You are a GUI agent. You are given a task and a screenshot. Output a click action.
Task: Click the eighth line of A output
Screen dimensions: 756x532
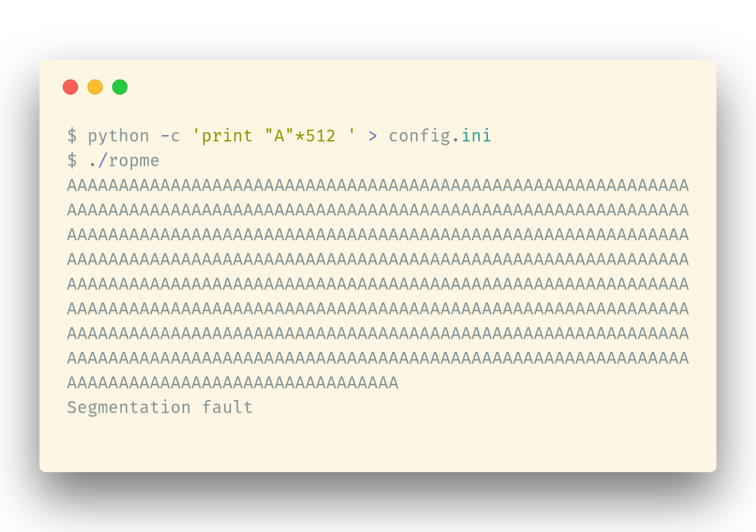click(377, 358)
